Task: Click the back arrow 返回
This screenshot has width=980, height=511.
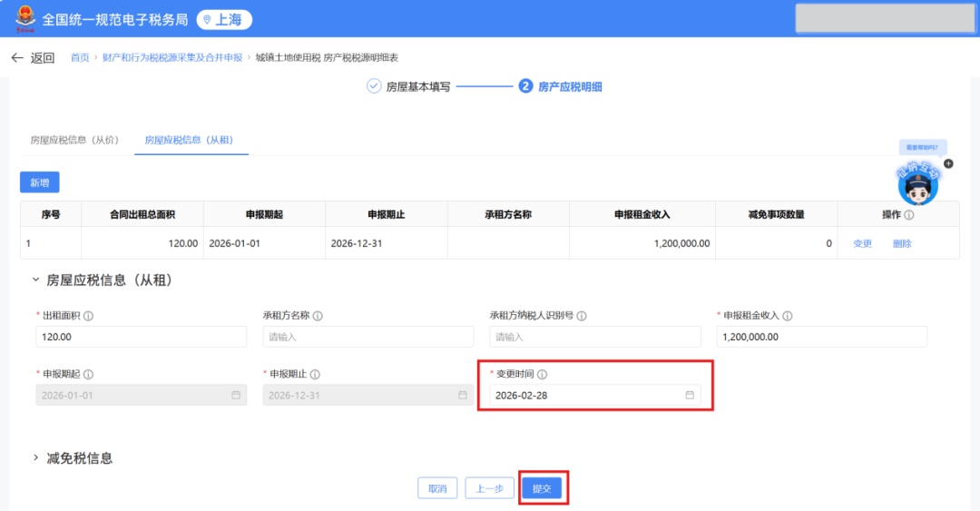Action: pos(33,58)
